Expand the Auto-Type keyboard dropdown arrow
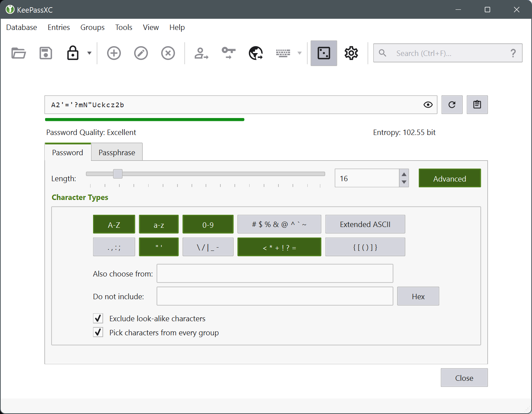The image size is (532, 414). click(x=299, y=53)
